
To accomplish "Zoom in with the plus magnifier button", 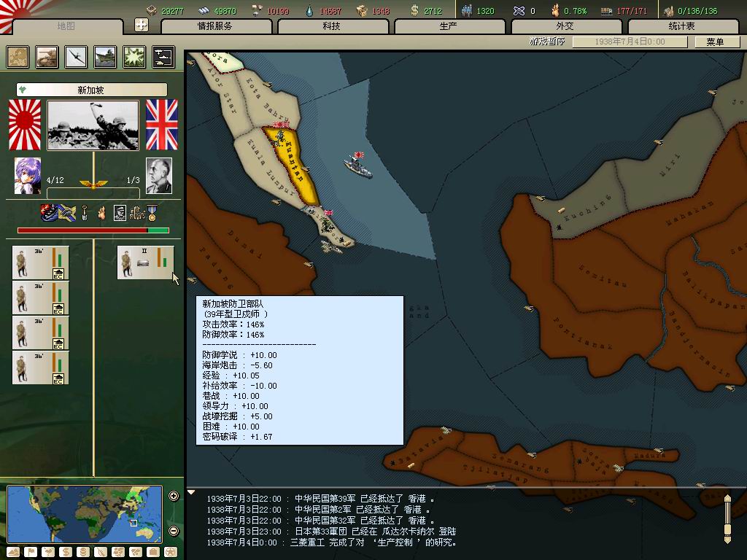I will click(x=174, y=496).
